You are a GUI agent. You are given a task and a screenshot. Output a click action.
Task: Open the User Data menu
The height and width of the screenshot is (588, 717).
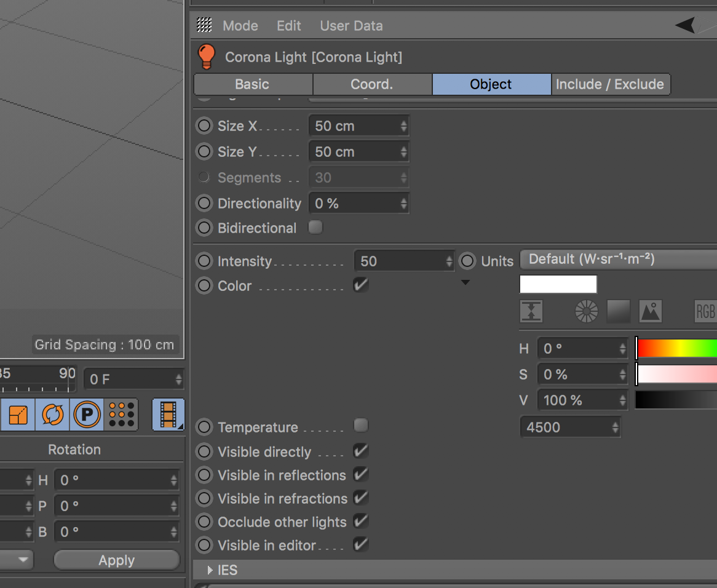[352, 26]
